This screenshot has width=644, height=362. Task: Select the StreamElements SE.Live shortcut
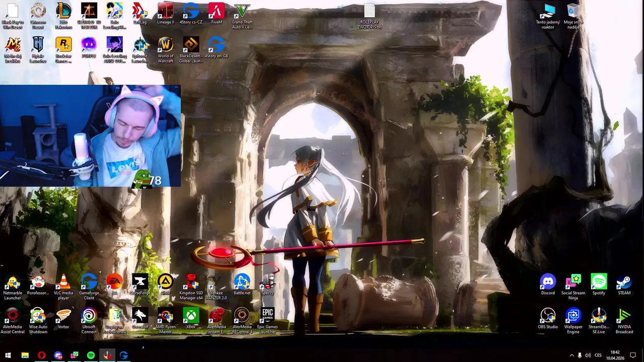(x=599, y=321)
